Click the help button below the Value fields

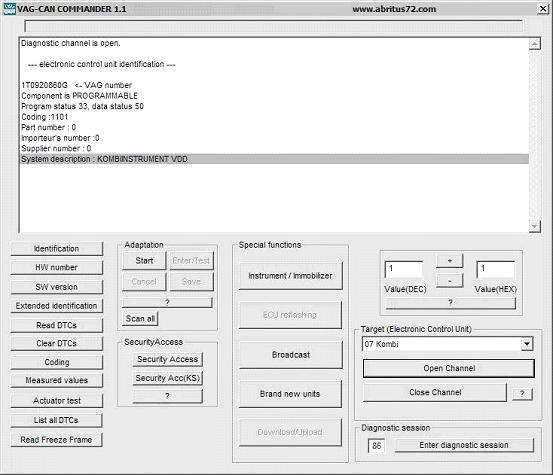click(x=450, y=303)
